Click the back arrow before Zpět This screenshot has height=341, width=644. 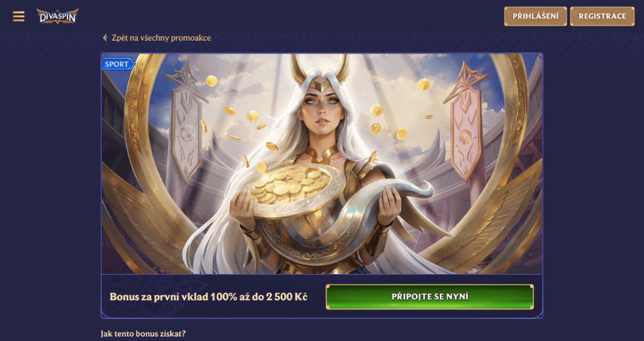click(x=105, y=38)
